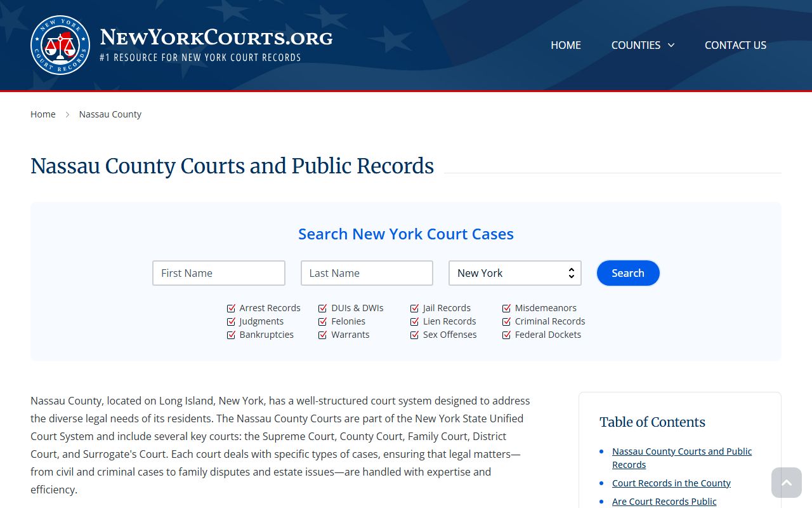Open the Court Records in the County link
Screen dimensions: 812x508
(x=671, y=483)
